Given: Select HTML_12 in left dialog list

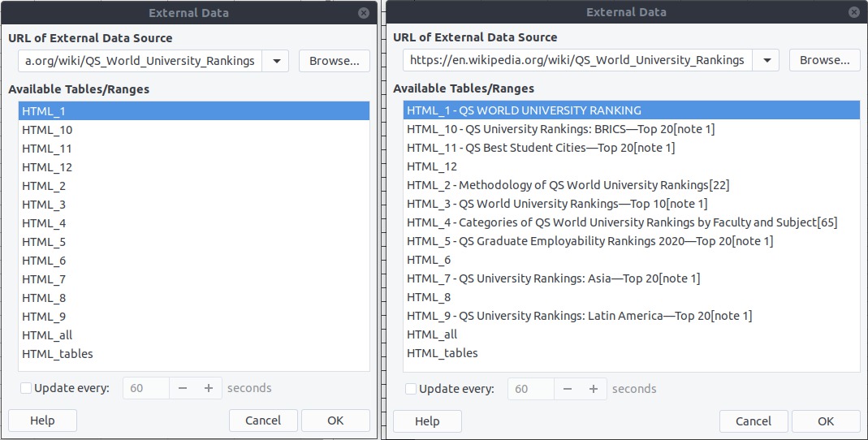Looking at the screenshot, I should [x=194, y=167].
